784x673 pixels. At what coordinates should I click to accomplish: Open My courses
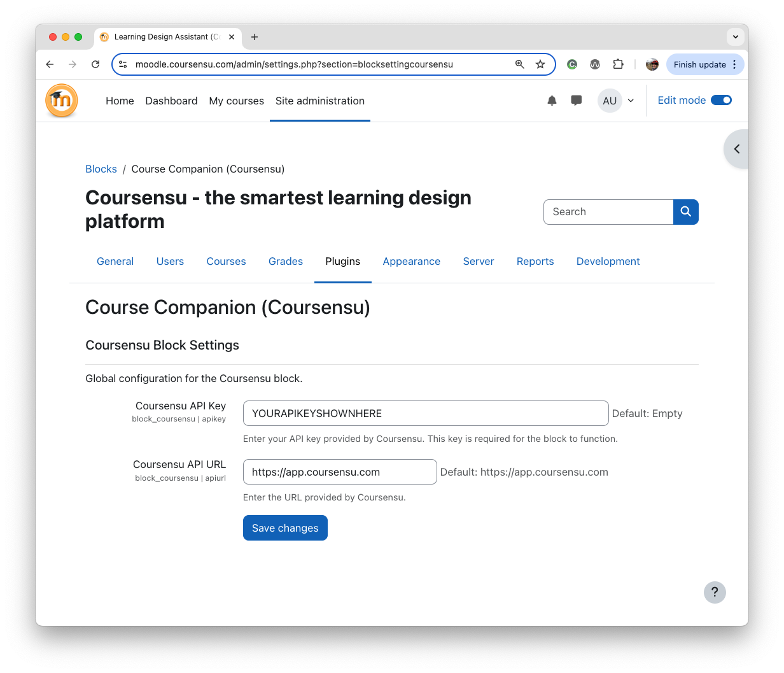point(236,101)
